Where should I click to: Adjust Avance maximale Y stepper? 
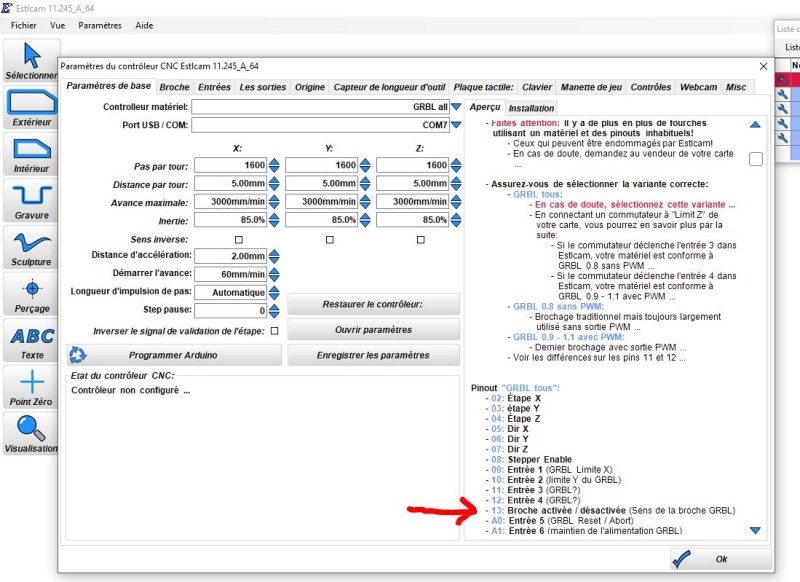(365, 201)
